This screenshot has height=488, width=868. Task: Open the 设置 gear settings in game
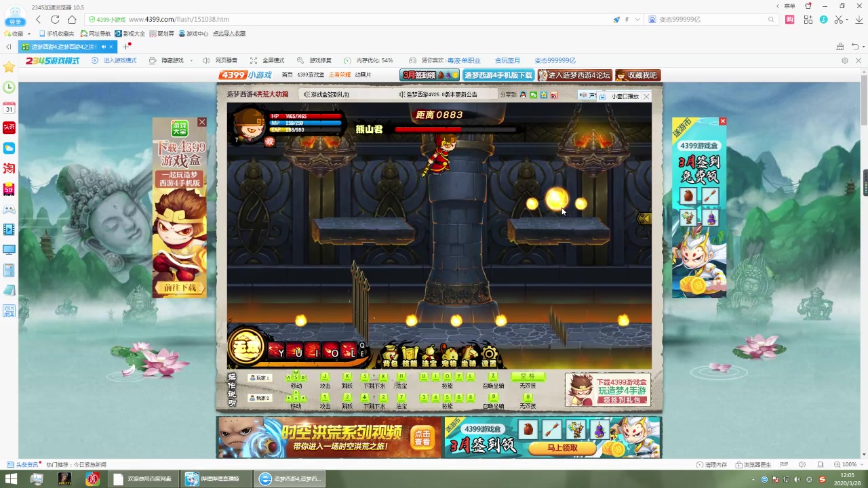click(489, 355)
